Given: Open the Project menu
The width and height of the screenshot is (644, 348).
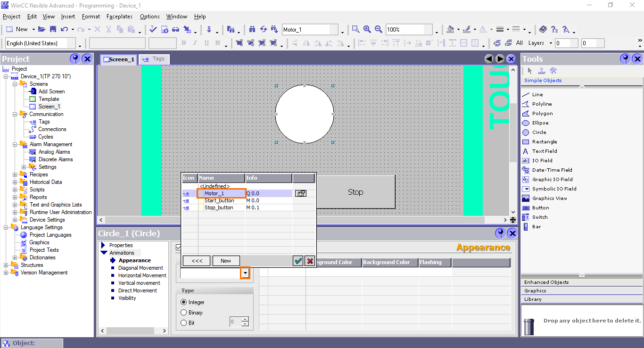Looking at the screenshot, I should pos(12,17).
